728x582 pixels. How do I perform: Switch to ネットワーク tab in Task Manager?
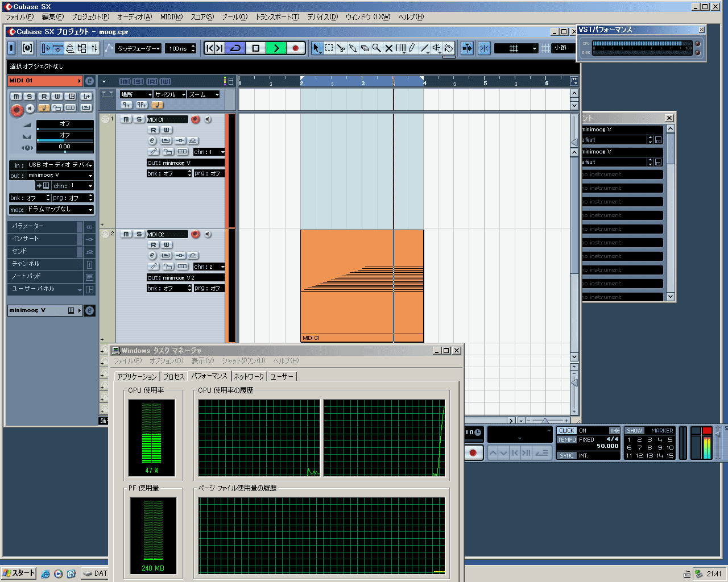(x=249, y=376)
